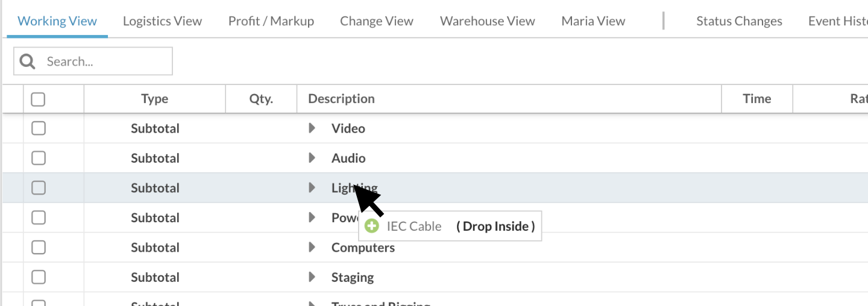
Task: Expand the Audio subtotal triangle
Action: pos(312,158)
